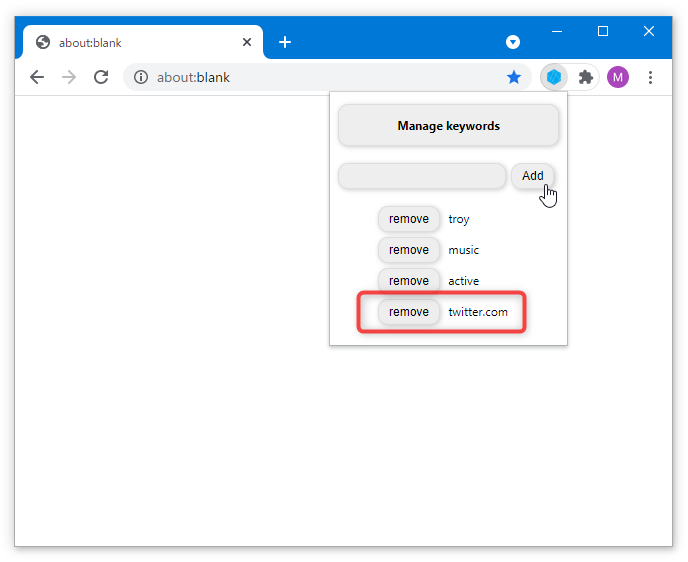
Task: Maximize the browser window
Action: [x=603, y=31]
